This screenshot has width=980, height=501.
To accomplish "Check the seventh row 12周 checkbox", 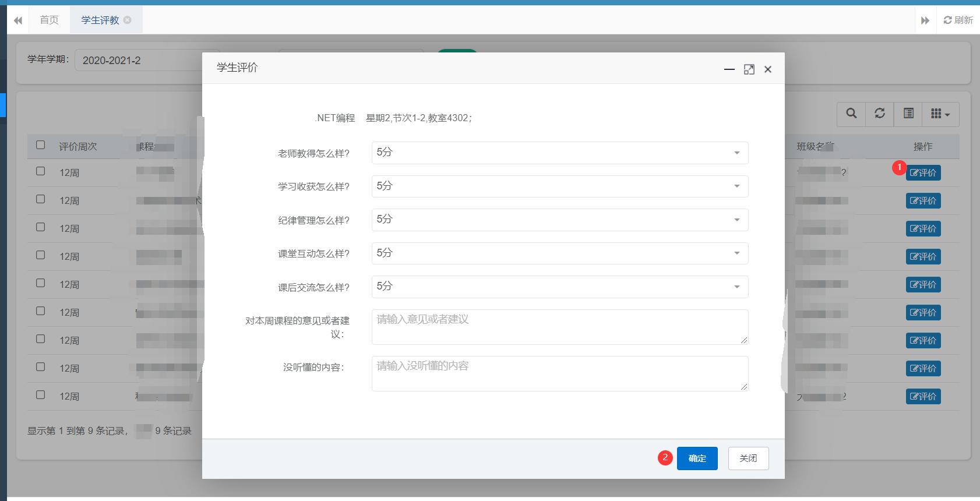I will pyautogui.click(x=40, y=339).
